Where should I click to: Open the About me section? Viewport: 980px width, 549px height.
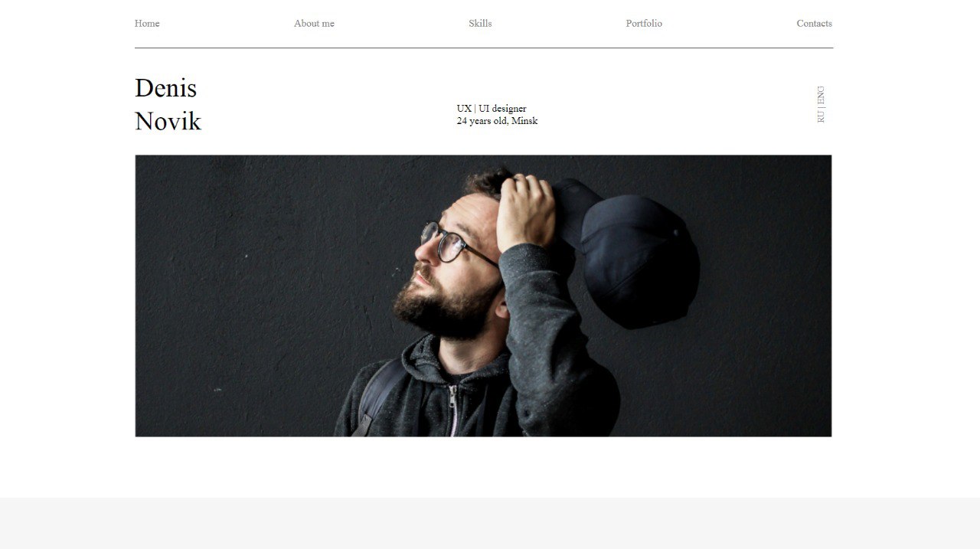[x=314, y=24]
